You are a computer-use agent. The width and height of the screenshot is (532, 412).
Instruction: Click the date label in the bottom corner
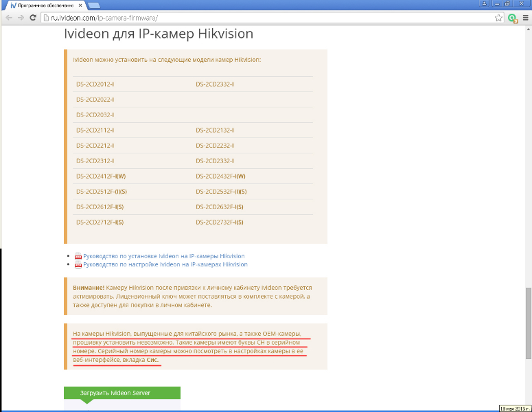pos(515,409)
